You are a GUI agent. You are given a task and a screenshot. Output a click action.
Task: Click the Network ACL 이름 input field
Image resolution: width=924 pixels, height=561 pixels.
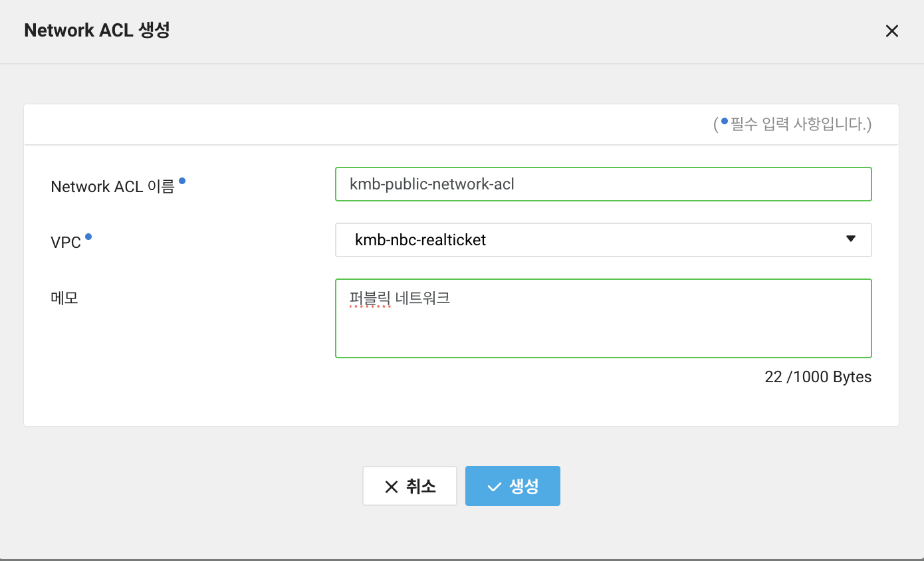pos(603,184)
